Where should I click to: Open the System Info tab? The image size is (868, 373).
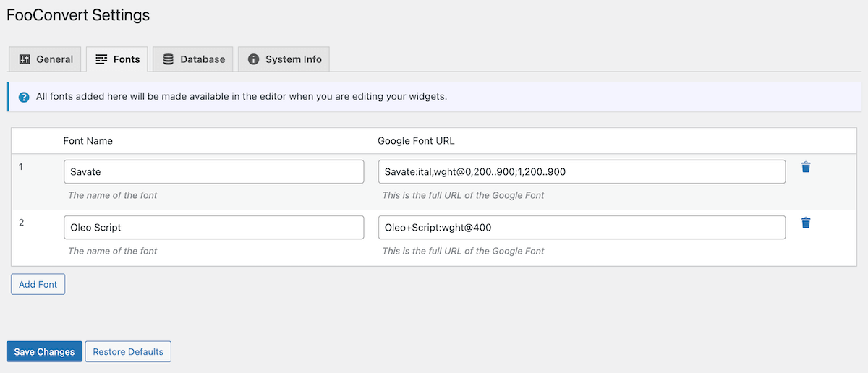284,59
